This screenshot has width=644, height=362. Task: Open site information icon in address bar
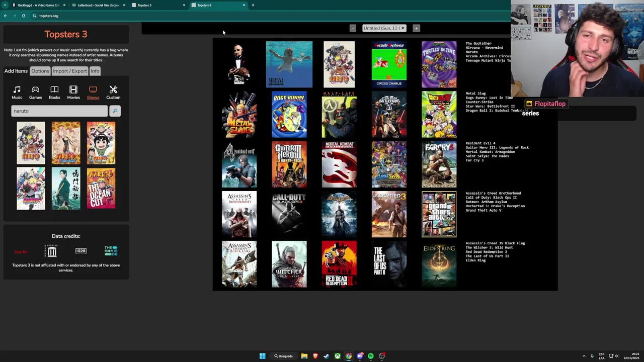(x=34, y=16)
